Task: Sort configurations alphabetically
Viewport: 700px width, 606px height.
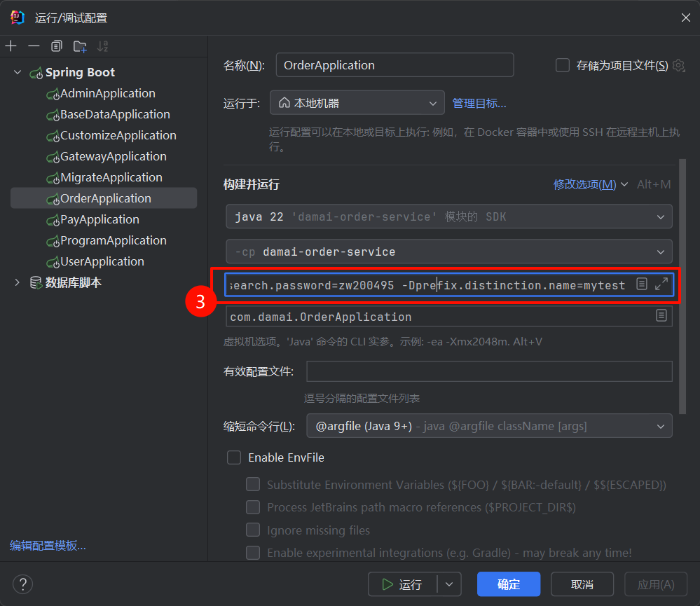Action: [103, 46]
